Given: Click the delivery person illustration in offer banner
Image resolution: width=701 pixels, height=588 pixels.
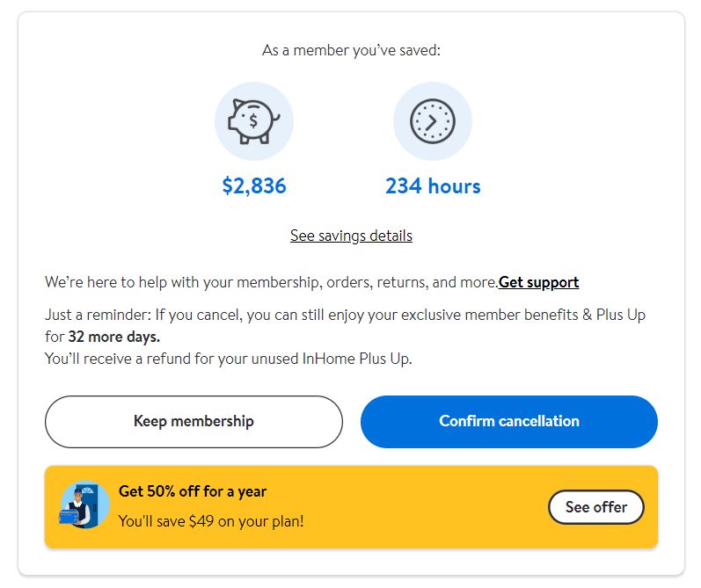Looking at the screenshot, I should point(84,505).
